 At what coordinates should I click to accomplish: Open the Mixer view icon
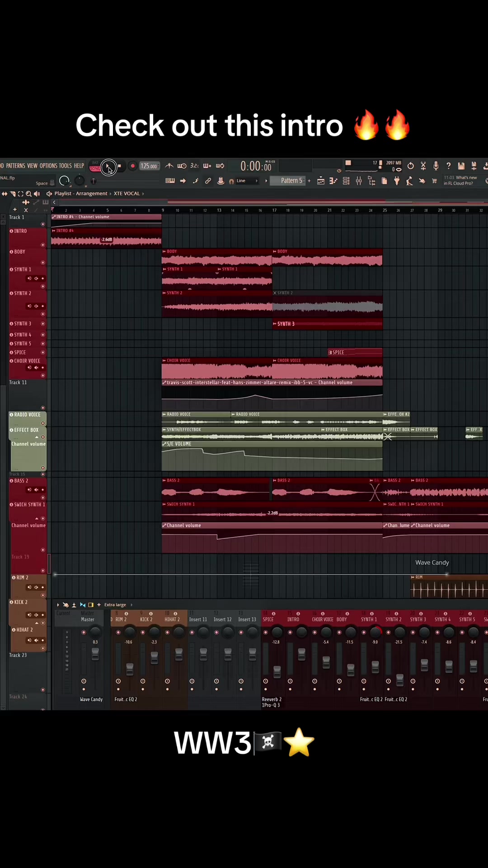pos(359,181)
